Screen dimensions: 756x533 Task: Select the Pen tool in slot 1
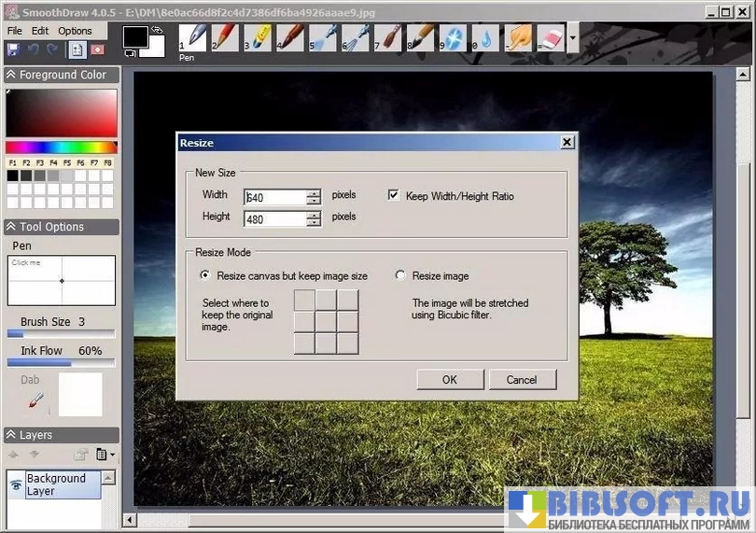195,37
